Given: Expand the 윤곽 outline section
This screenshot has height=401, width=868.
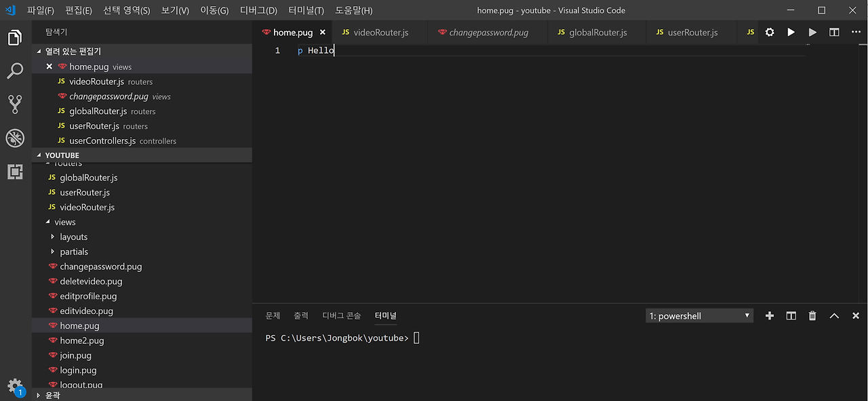Looking at the screenshot, I should (x=142, y=395).
